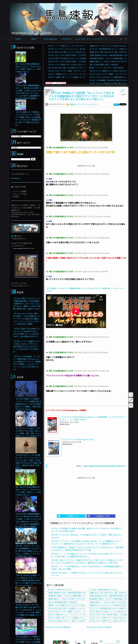This screenshot has height=644, width=138.
Task: Jump to the quoted comment >>36
Action: click(49, 200)
